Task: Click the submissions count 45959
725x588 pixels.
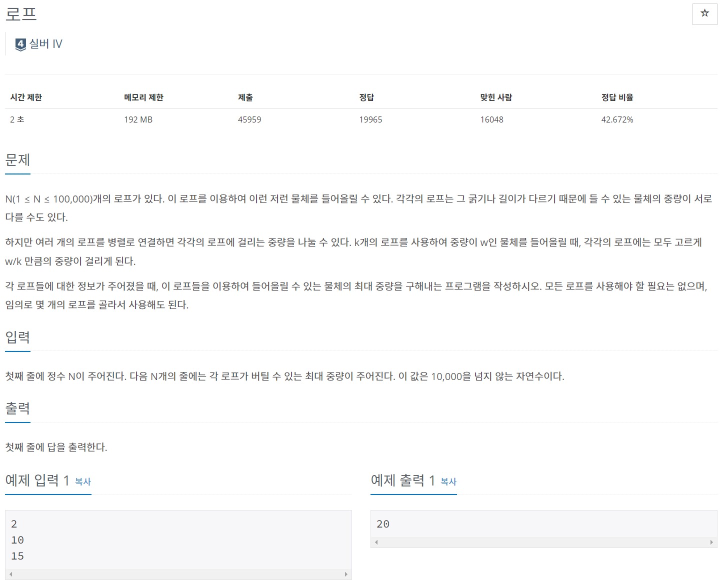Action: coord(249,119)
